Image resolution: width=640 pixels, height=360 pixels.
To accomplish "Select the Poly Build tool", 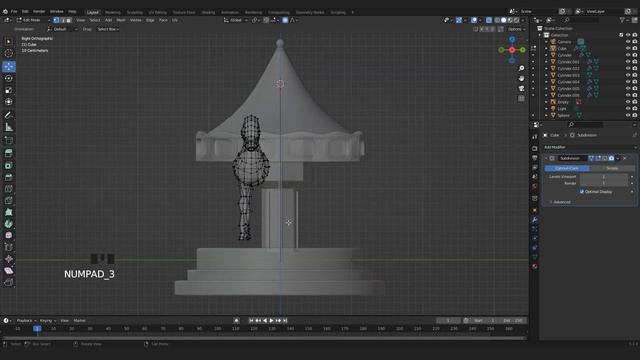I will click(9, 212).
